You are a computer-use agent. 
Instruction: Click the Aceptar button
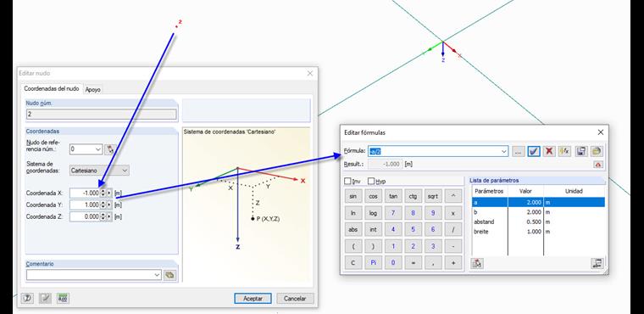(253, 299)
